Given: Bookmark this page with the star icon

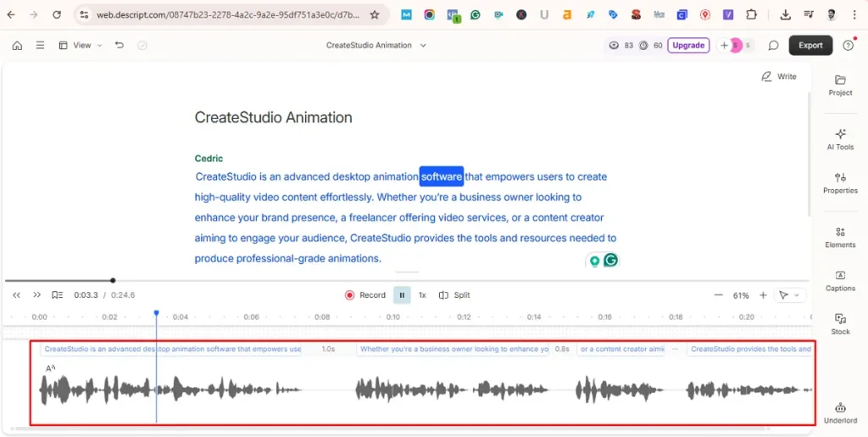Looking at the screenshot, I should 375,15.
